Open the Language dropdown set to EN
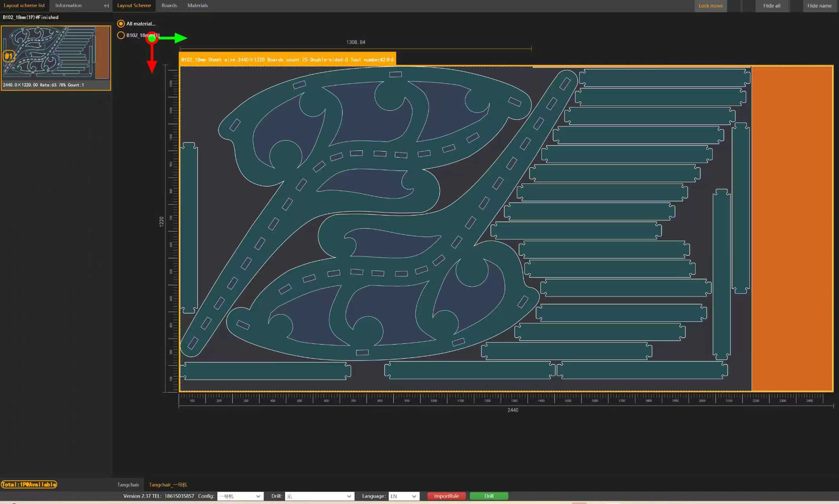 403,496
